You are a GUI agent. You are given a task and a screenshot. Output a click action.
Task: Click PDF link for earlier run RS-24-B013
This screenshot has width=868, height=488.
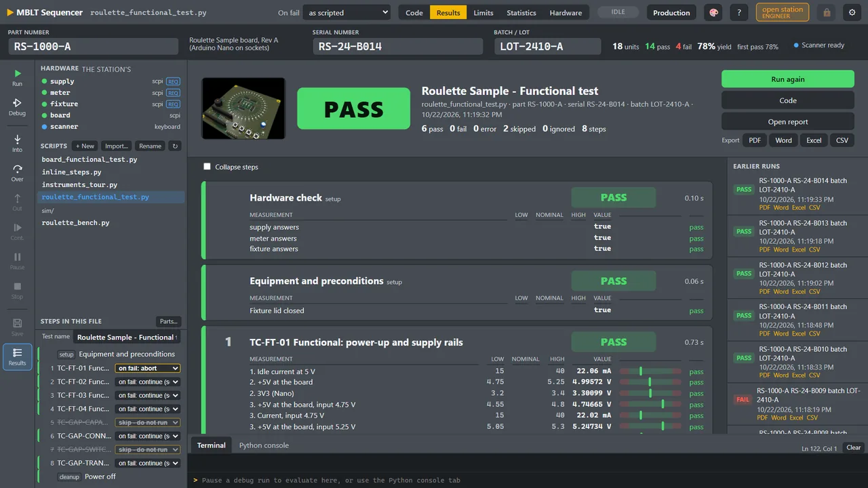[x=764, y=249]
